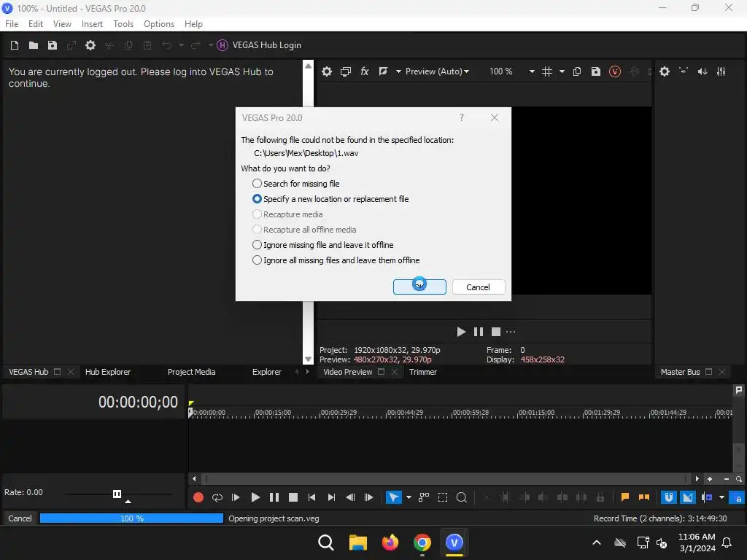
Task: Save the project using toolbar icon
Action: point(53,45)
